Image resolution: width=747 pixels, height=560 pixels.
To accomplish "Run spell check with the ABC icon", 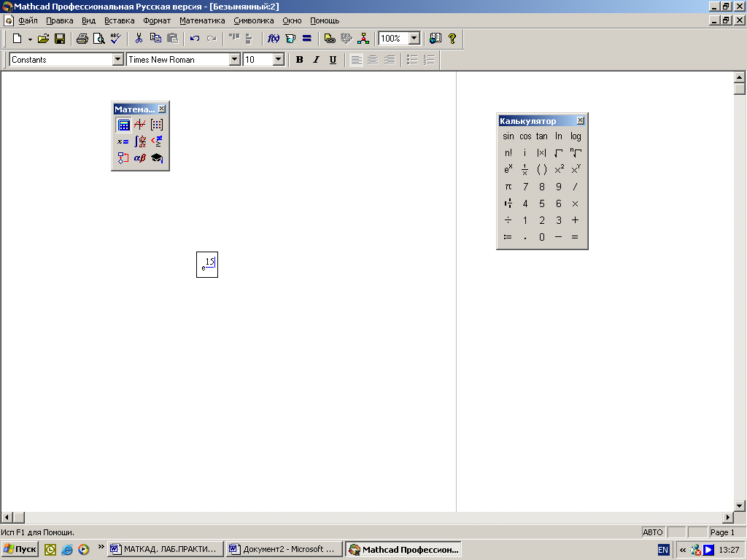I will click(115, 39).
